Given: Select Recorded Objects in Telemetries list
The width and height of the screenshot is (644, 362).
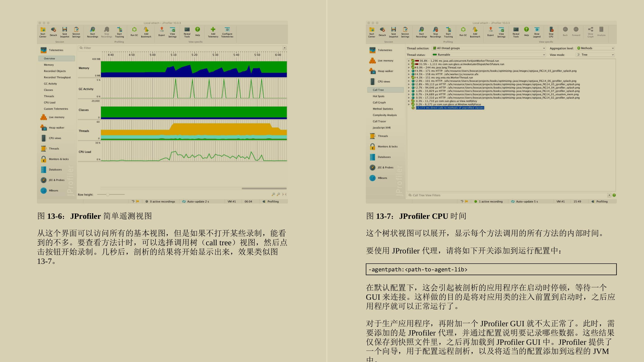Looking at the screenshot, I should pos(55,71).
